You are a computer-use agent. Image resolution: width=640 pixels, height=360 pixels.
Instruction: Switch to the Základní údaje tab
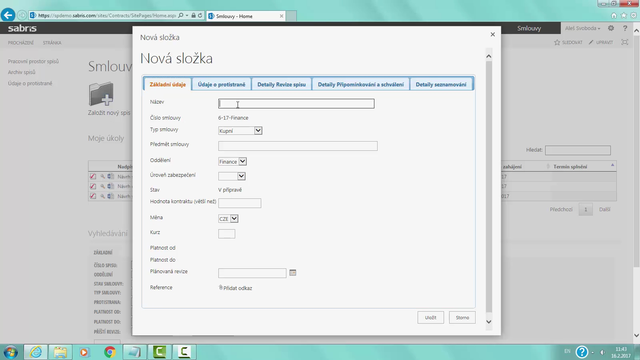[167, 84]
